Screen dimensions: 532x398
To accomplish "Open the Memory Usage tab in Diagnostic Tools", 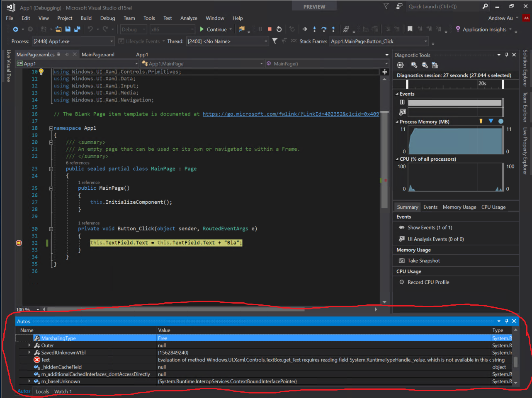I will click(x=459, y=207).
